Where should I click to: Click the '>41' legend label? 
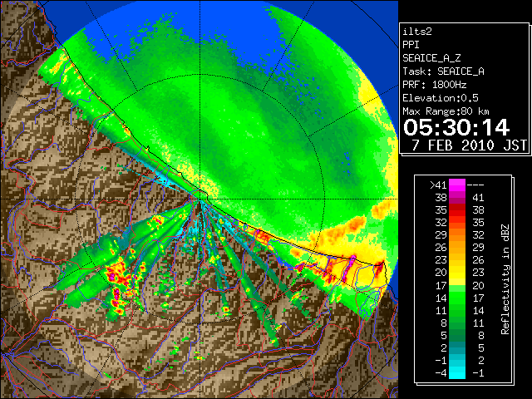tap(438, 185)
